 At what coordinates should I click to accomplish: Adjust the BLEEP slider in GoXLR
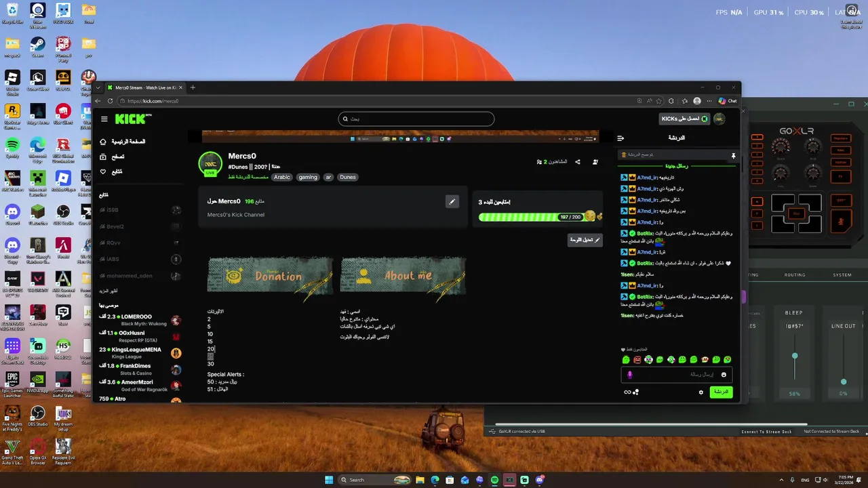795,356
